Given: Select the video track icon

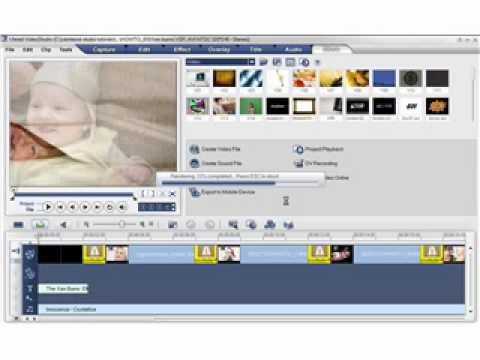Looking at the screenshot, I should coord(30,254).
